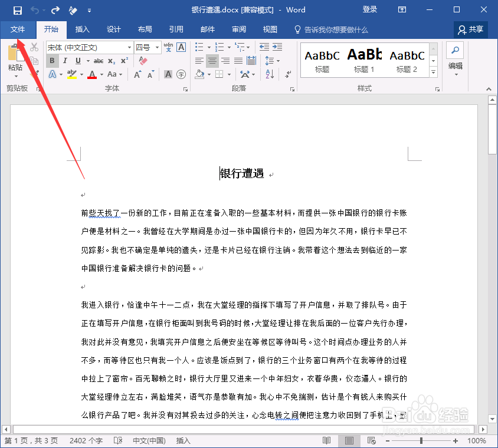Click the font color red A swatch
498x448 pixels.
92,74
